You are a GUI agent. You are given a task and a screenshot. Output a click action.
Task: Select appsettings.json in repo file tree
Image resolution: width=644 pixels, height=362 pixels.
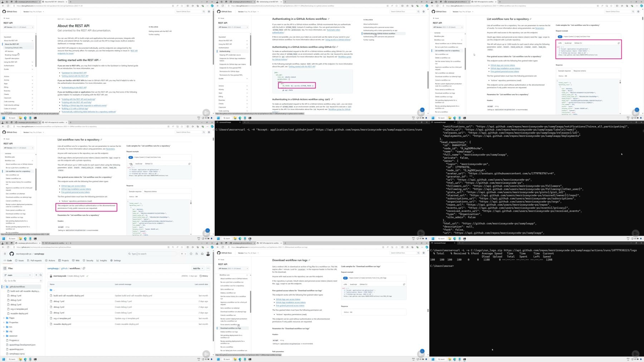coord(16,349)
